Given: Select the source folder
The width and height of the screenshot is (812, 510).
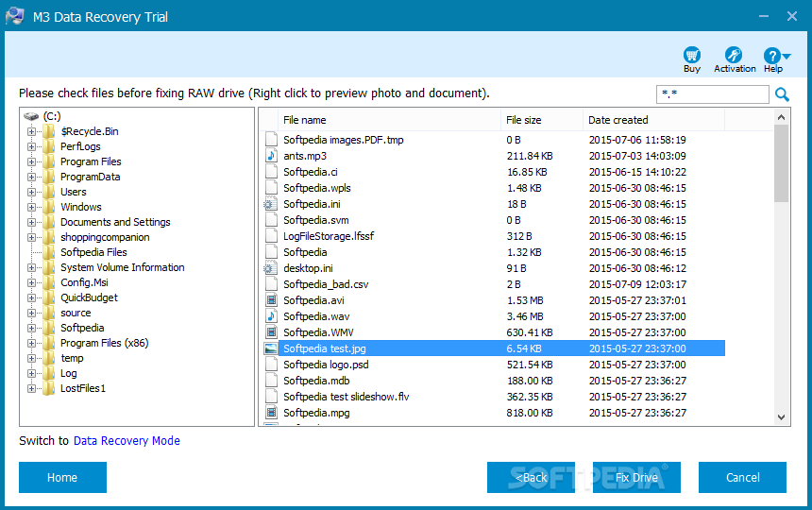Looking at the screenshot, I should click(76, 313).
